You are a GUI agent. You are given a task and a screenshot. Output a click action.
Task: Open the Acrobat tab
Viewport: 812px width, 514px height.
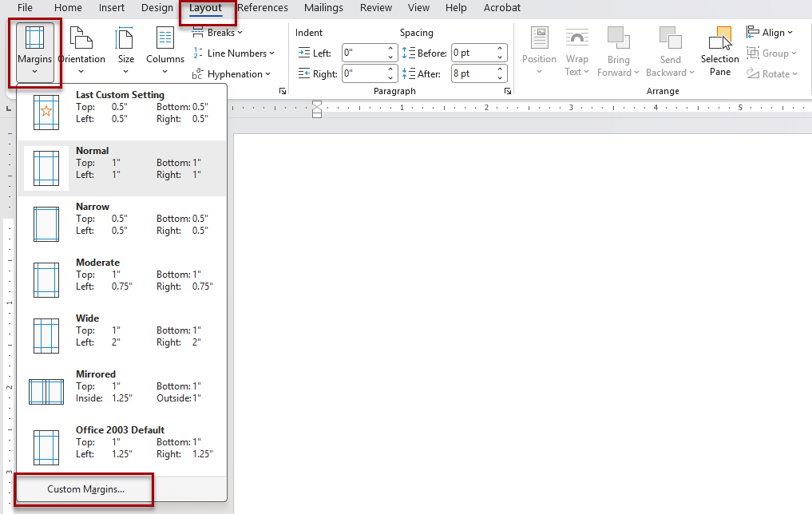(x=501, y=8)
